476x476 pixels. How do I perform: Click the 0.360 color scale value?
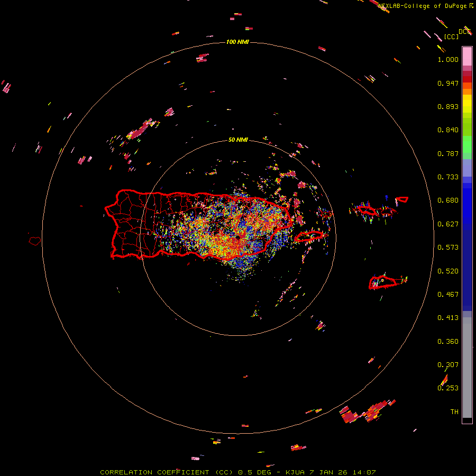448,342
